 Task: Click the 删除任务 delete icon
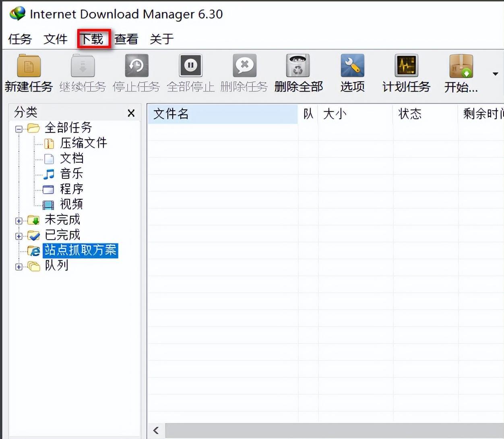pos(244,66)
